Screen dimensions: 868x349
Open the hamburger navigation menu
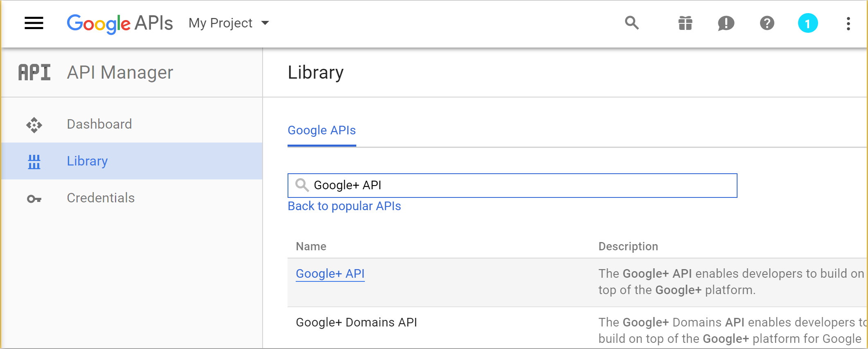click(34, 23)
